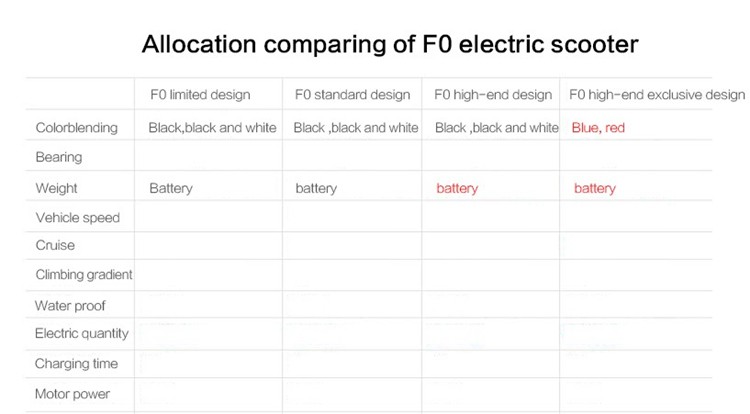Select the 'F0 standard design' column header
The width and height of the screenshot is (750, 414).
click(x=353, y=95)
